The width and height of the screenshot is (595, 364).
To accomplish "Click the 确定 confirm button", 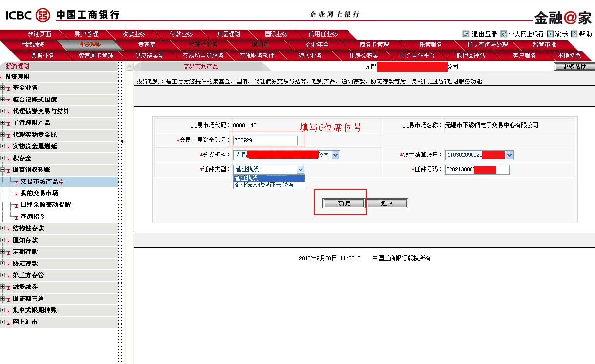I will [344, 203].
